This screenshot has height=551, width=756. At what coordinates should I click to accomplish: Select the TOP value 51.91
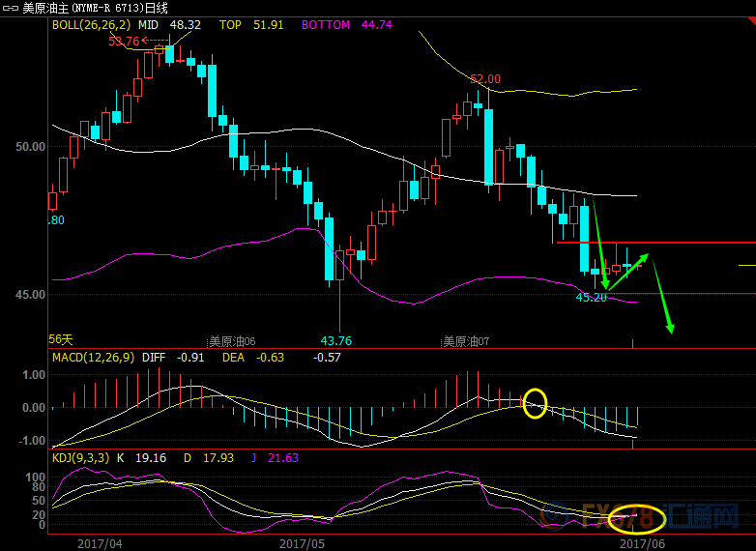pyautogui.click(x=268, y=25)
